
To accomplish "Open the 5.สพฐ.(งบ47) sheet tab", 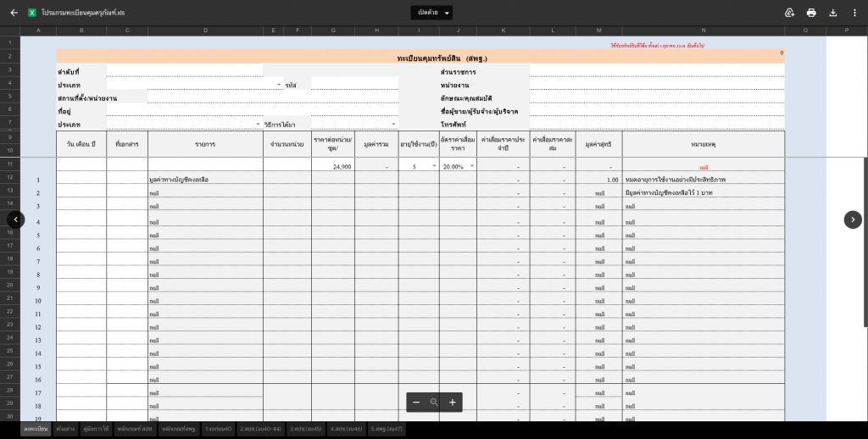I will click(x=387, y=429).
